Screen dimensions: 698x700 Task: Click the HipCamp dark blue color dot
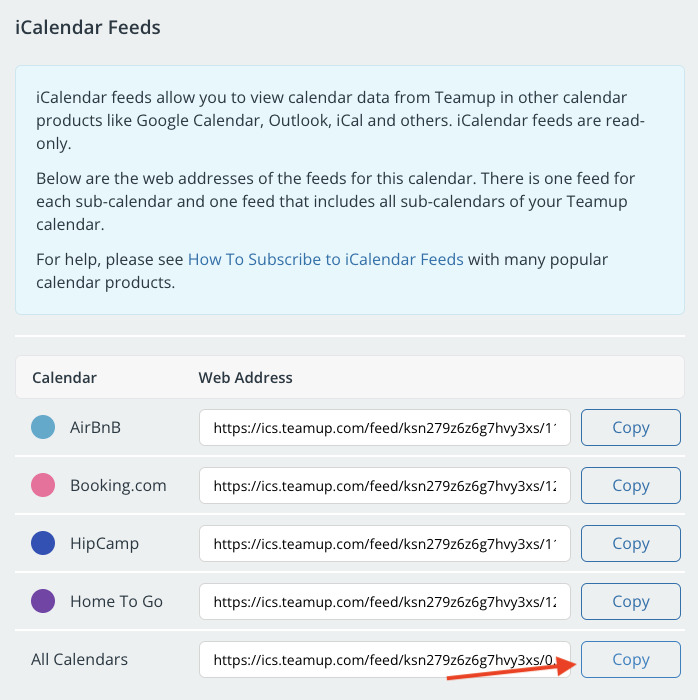point(43,544)
